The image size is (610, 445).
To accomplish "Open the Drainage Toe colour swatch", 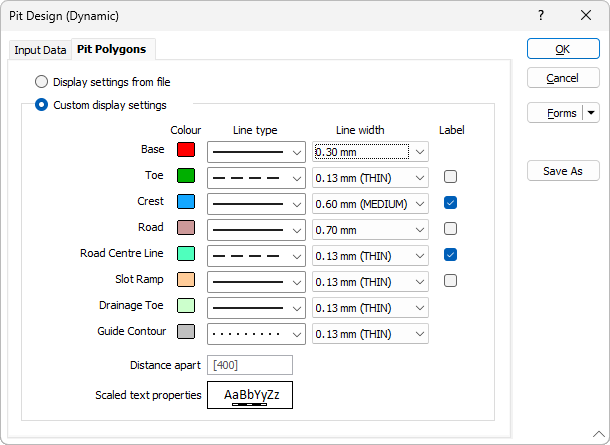I will [185, 306].
